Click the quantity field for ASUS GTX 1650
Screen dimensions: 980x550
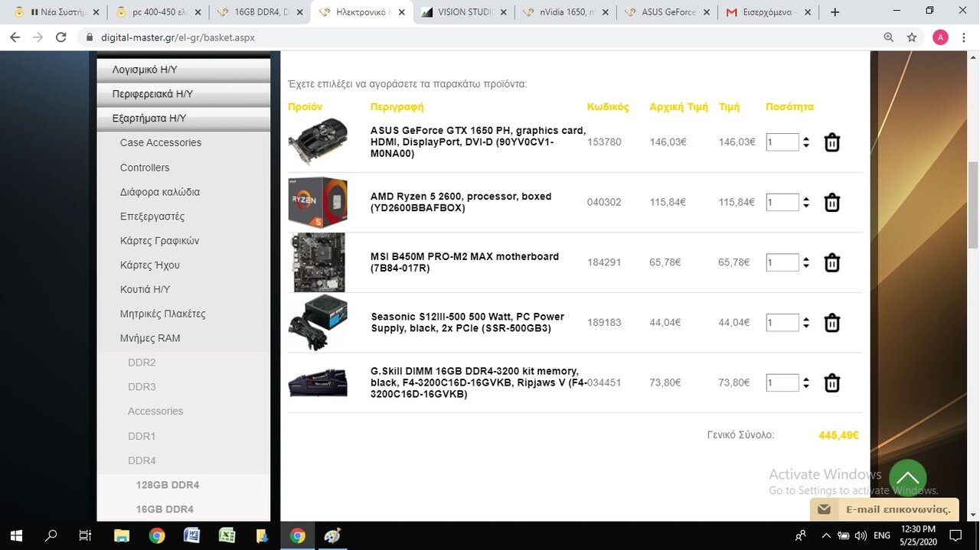(x=782, y=142)
